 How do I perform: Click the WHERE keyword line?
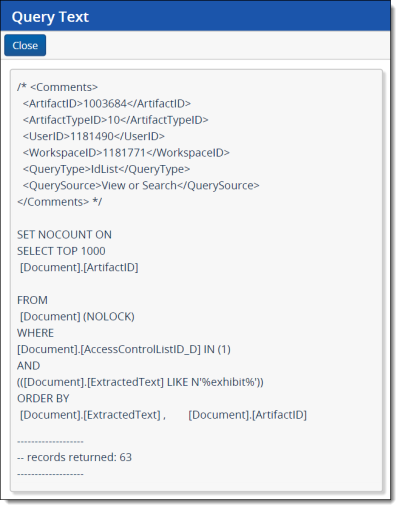click(35, 333)
